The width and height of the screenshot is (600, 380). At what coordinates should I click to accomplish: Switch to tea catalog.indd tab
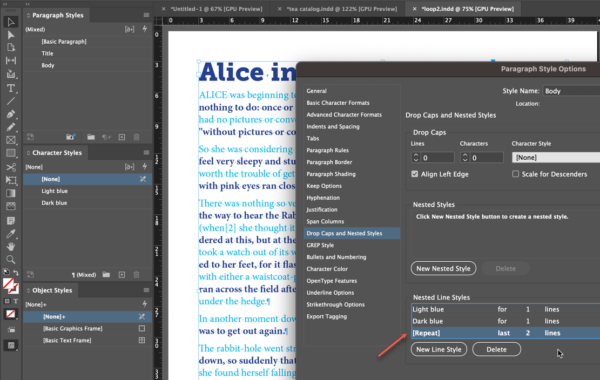coord(342,9)
